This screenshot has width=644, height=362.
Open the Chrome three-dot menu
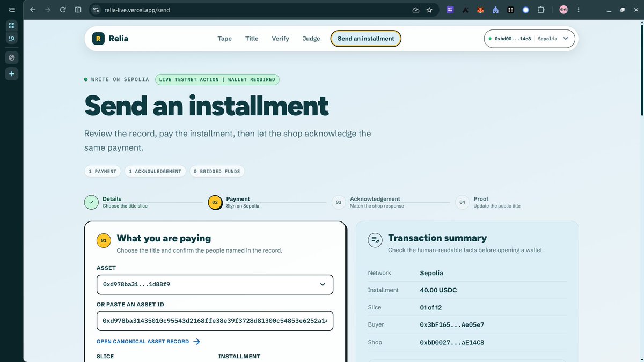pyautogui.click(x=578, y=10)
